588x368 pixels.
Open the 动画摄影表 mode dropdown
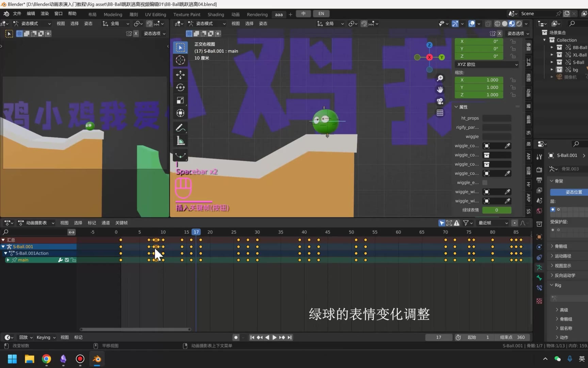pyautogui.click(x=36, y=223)
